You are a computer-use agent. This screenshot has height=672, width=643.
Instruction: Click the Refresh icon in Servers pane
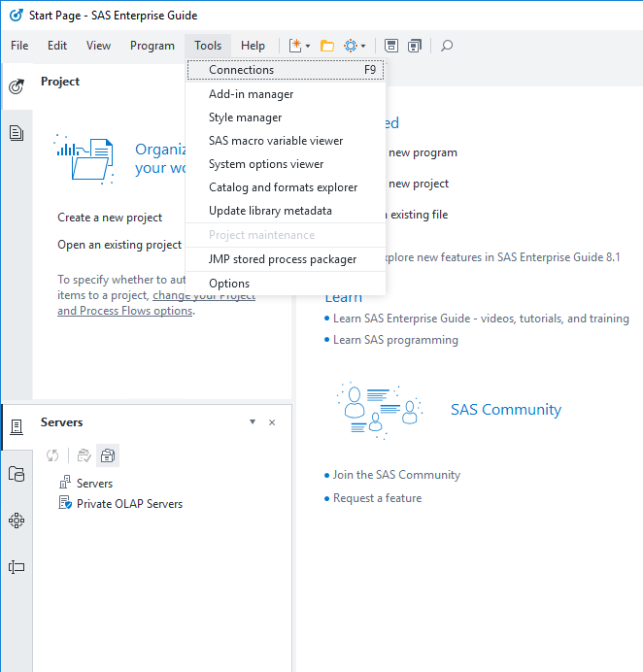[52, 455]
